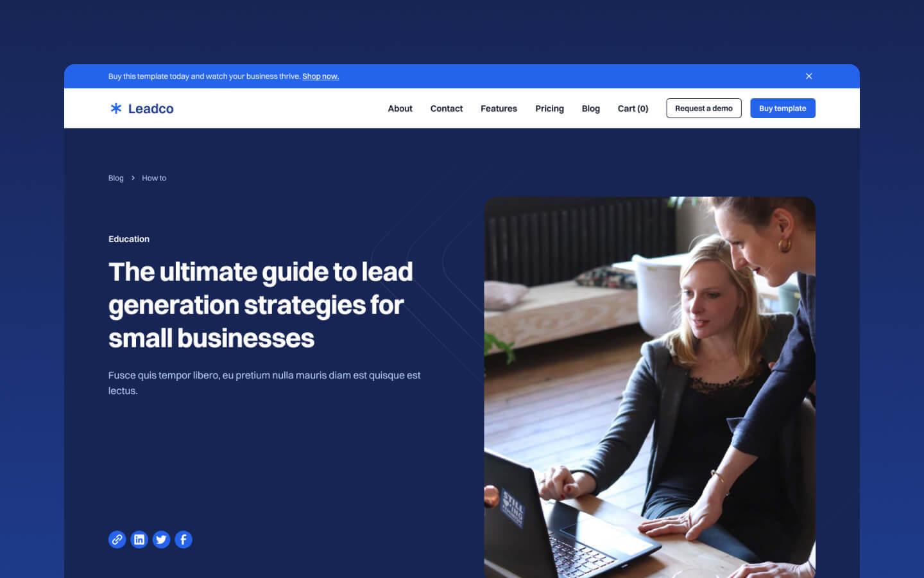Dismiss the promo banner with the X icon

809,76
